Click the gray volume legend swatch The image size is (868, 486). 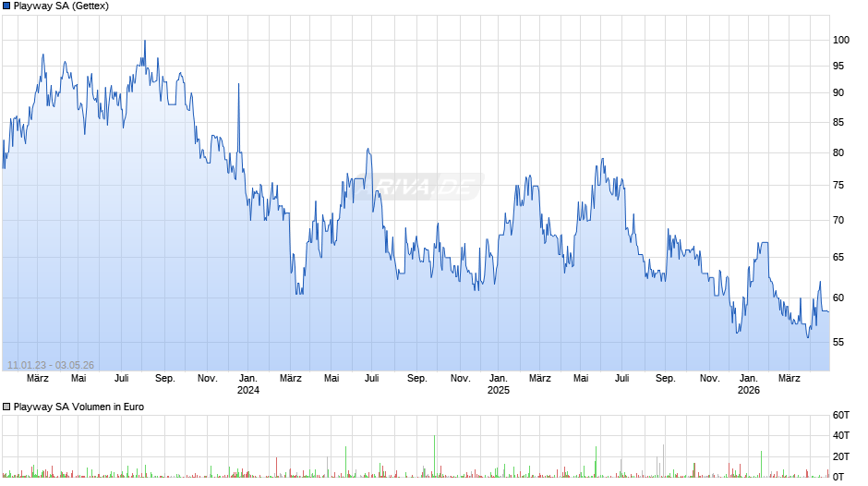[x=6, y=407]
